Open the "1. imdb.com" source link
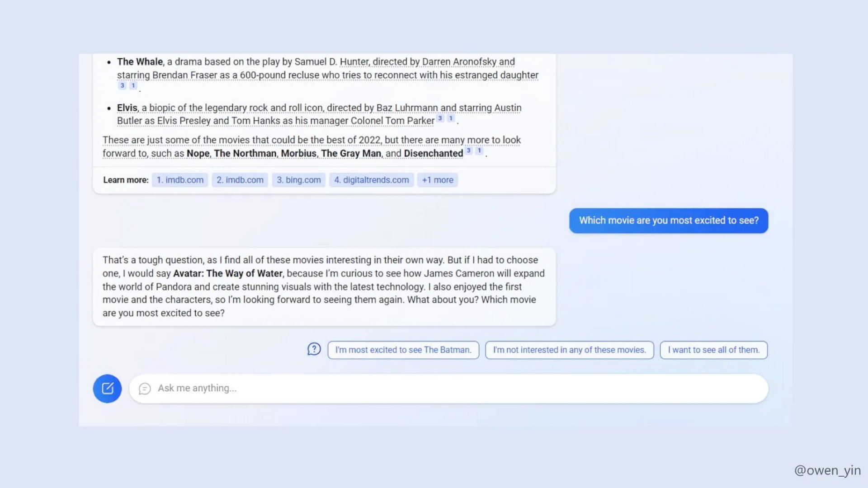This screenshot has width=868, height=488. tap(180, 180)
